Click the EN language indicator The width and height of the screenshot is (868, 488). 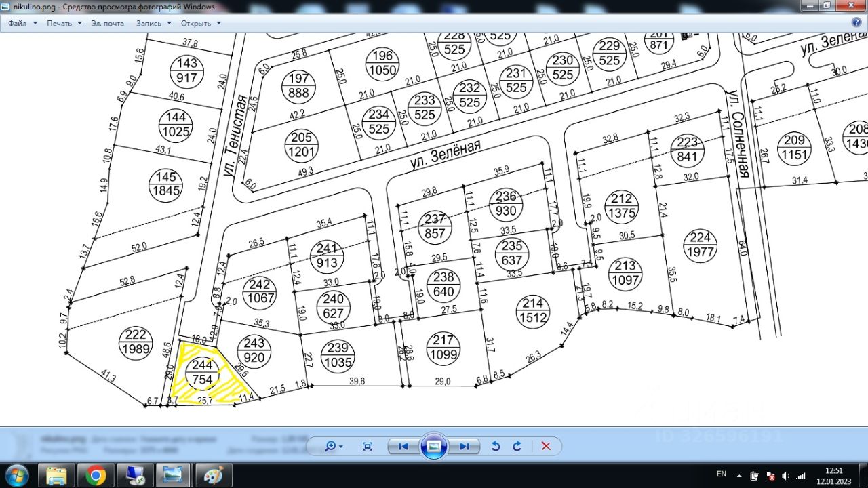click(722, 474)
